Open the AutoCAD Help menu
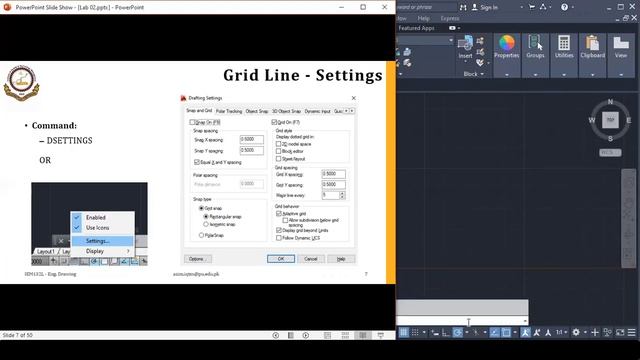 pos(423,18)
